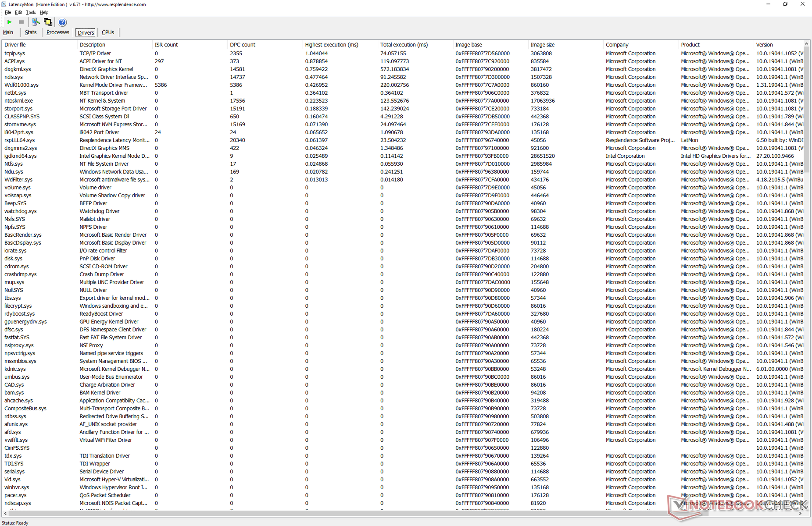Click the ISR count value 297
This screenshot has height=526, width=812.
tap(159, 61)
